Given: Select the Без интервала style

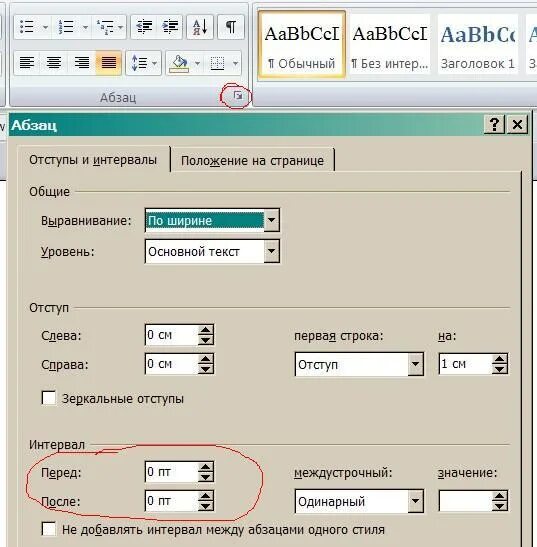Looking at the screenshot, I should click(390, 44).
